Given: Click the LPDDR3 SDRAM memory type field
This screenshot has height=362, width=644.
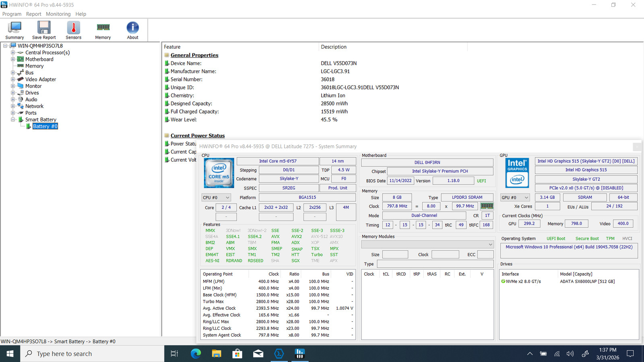Looking at the screenshot, I should tap(467, 197).
